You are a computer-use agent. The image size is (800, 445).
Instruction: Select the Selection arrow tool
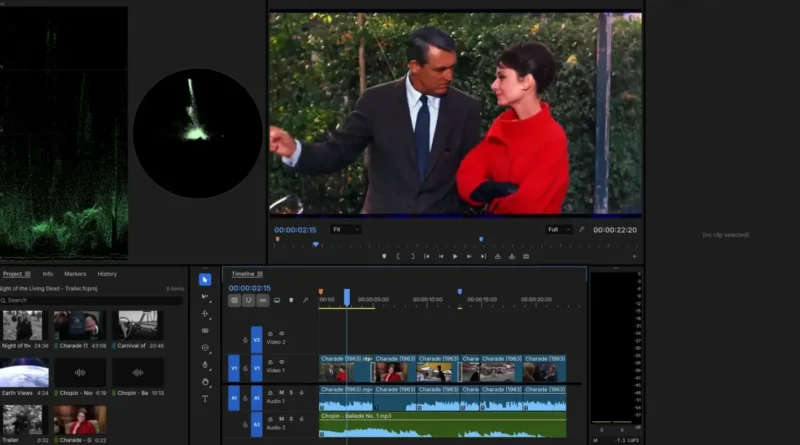[205, 280]
